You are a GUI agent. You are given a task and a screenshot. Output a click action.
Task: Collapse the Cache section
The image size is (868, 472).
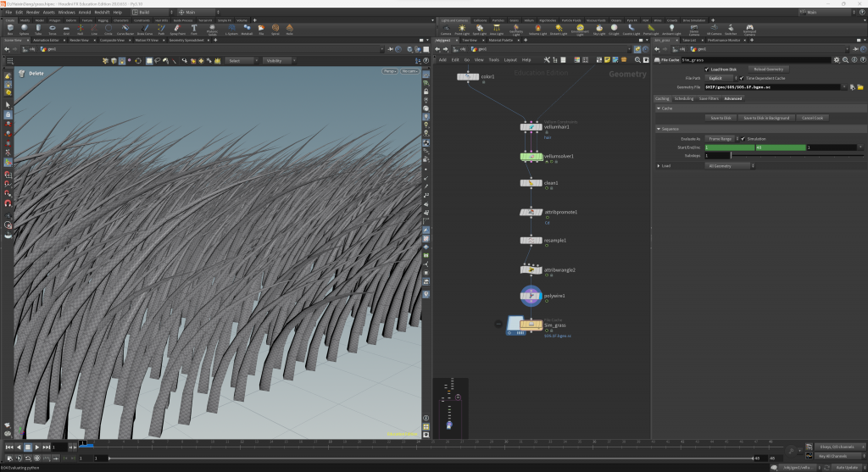(659, 108)
